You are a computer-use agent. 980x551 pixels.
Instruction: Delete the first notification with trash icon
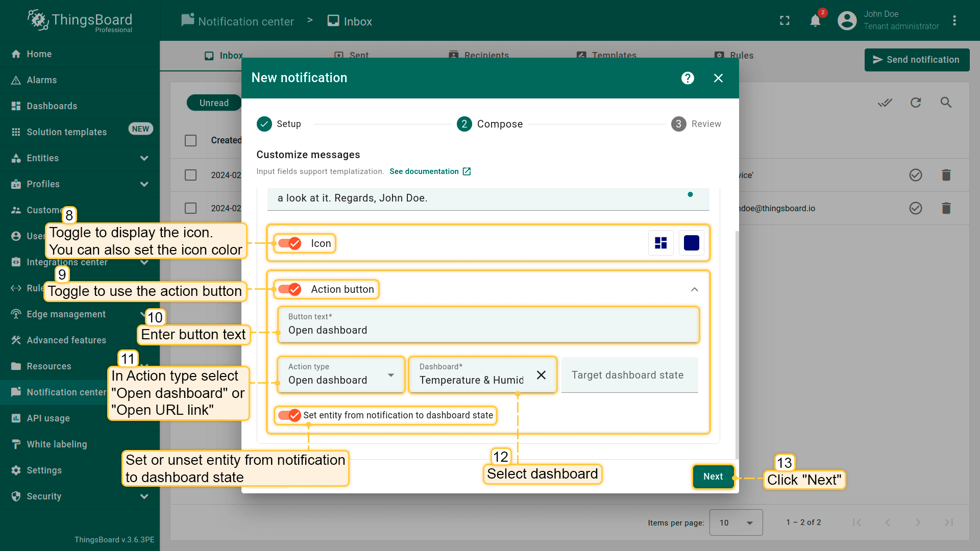pyautogui.click(x=946, y=175)
